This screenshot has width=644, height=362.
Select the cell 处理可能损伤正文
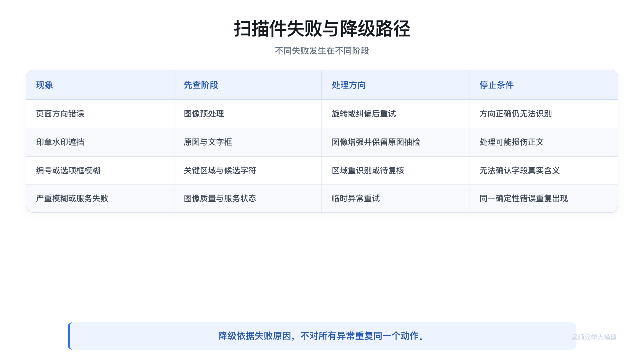click(544, 142)
